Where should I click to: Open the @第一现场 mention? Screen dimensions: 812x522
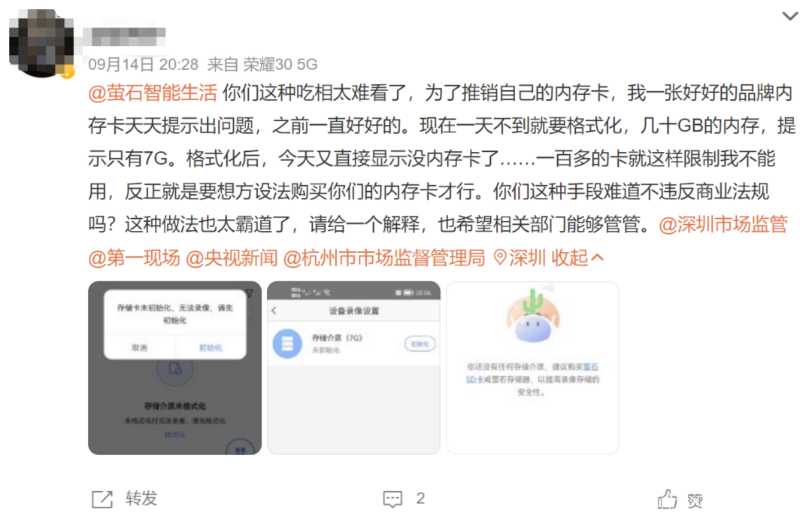coord(134,257)
